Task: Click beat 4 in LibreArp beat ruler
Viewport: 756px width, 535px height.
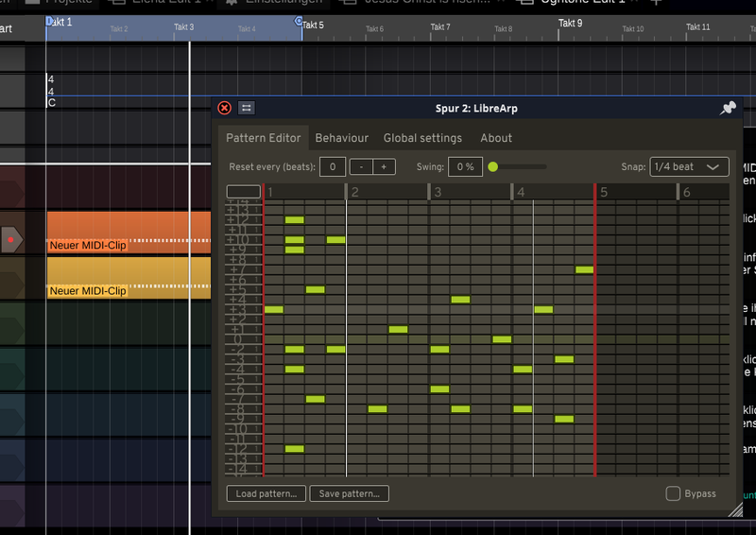Action: point(521,192)
